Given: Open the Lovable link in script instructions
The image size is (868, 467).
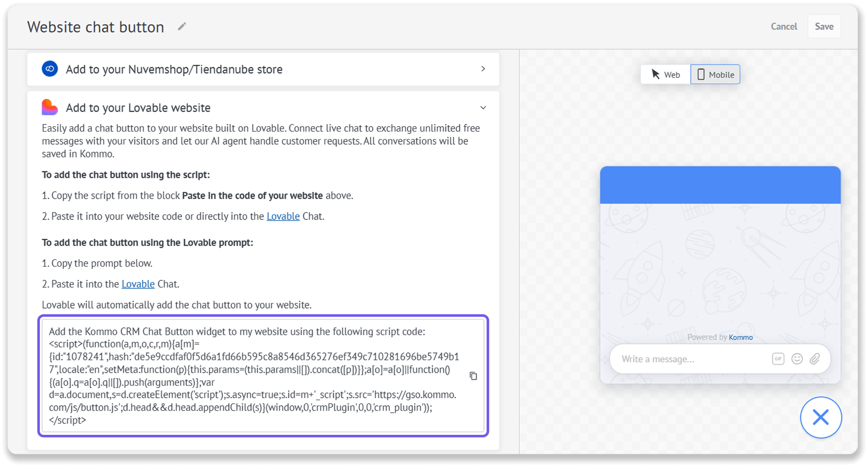Looking at the screenshot, I should (283, 216).
